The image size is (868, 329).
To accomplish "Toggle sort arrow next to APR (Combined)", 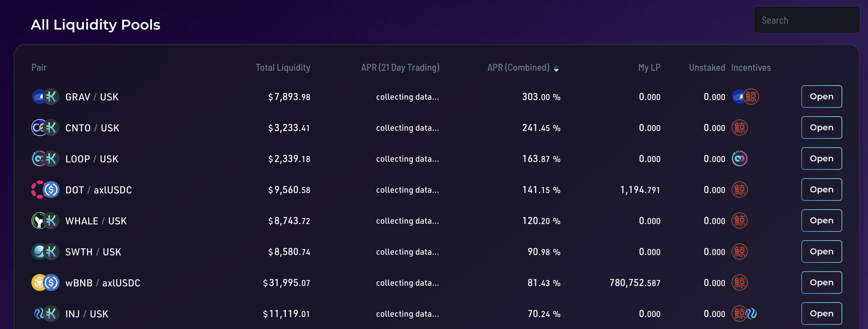I will (x=556, y=68).
